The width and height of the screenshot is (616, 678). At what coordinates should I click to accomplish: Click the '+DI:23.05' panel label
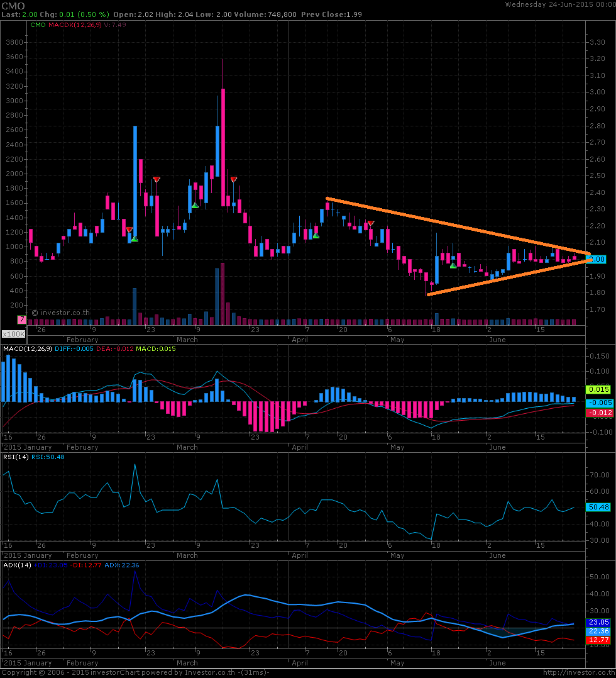[51, 565]
